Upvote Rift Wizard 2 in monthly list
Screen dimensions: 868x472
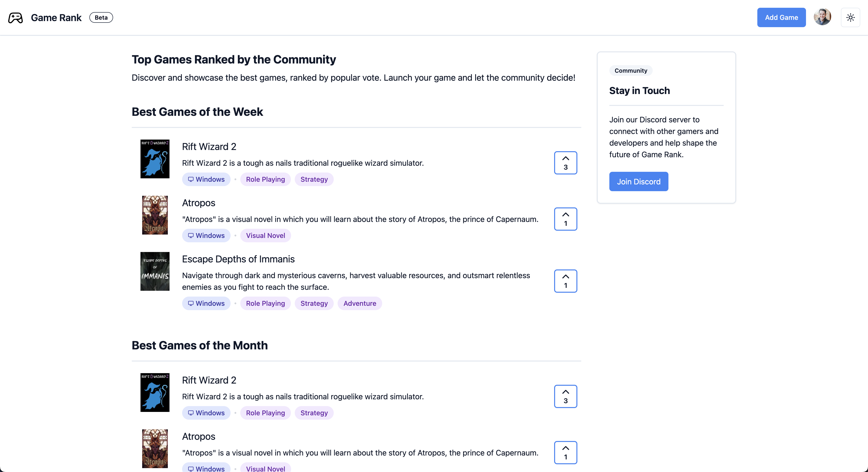(x=566, y=396)
